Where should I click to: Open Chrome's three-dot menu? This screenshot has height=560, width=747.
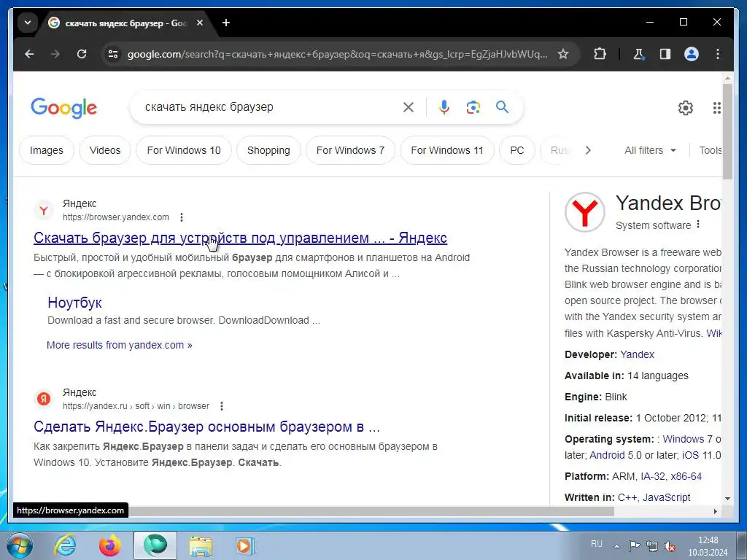click(x=718, y=54)
